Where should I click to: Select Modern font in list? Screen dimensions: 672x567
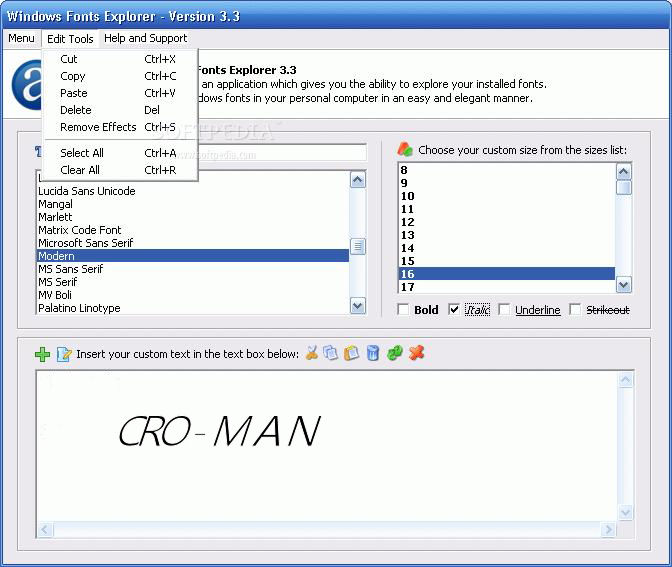[193, 256]
